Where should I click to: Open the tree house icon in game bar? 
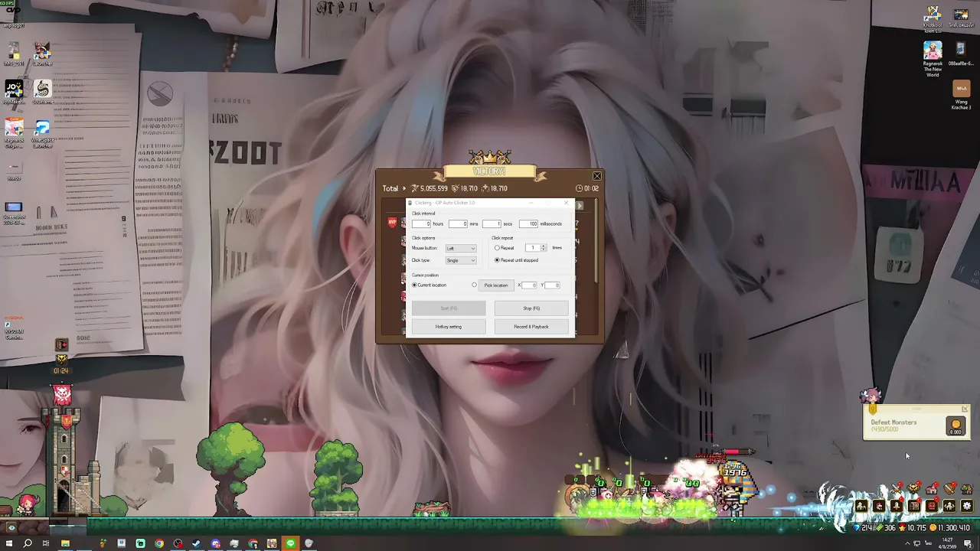[x=967, y=488]
